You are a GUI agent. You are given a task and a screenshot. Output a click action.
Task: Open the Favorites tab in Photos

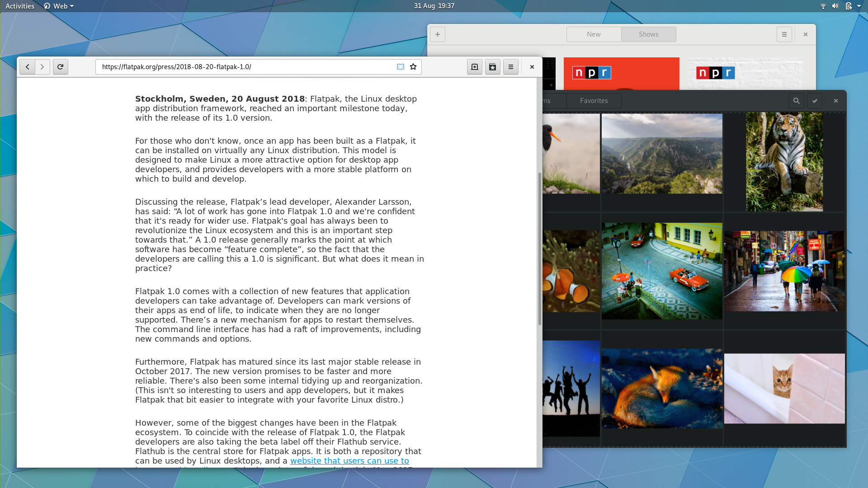594,101
